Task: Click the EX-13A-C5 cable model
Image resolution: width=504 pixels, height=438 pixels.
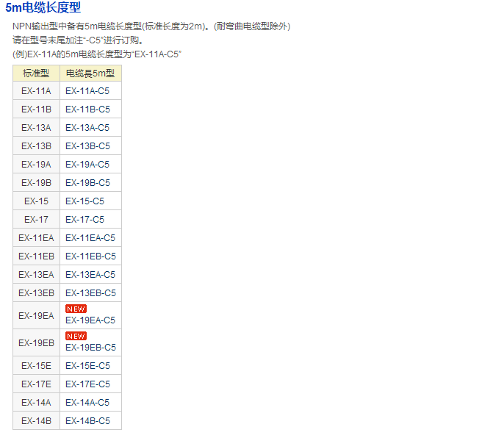Action: 87,128
